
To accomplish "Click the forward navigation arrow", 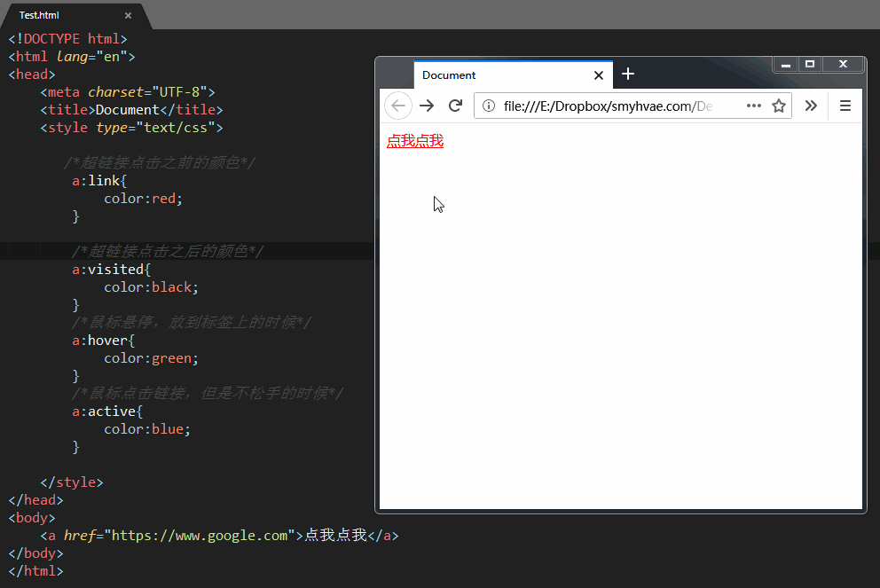I will [x=427, y=106].
